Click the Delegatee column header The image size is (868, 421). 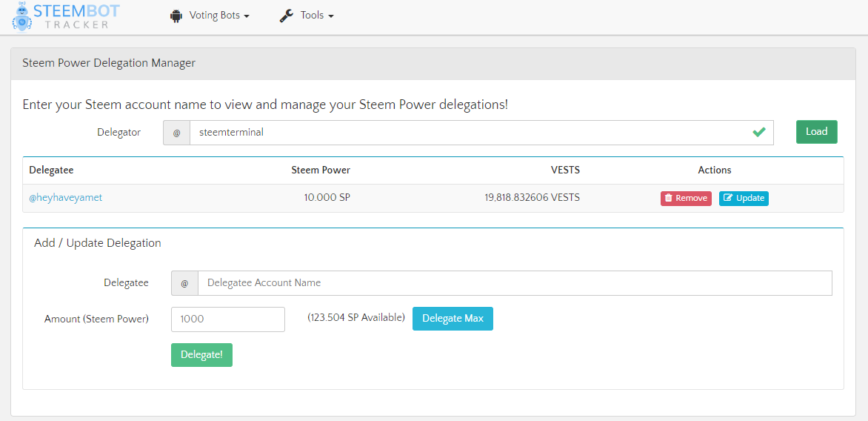coord(51,170)
